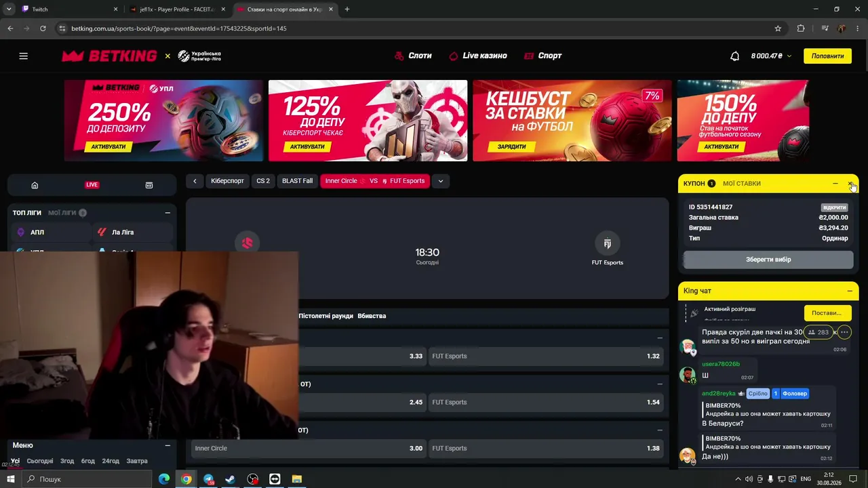Screen dimensions: 868x488
Task: Collapse the Топ ліги panel
Action: [167, 213]
